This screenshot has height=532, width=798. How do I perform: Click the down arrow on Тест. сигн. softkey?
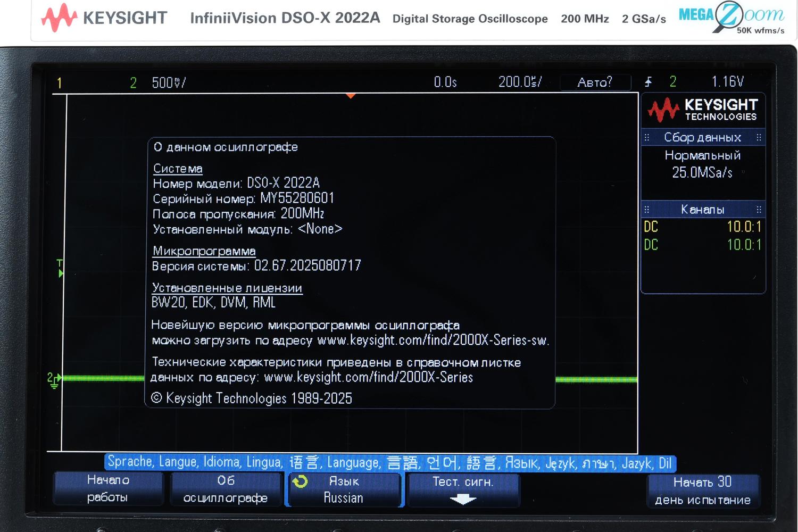[x=463, y=499]
